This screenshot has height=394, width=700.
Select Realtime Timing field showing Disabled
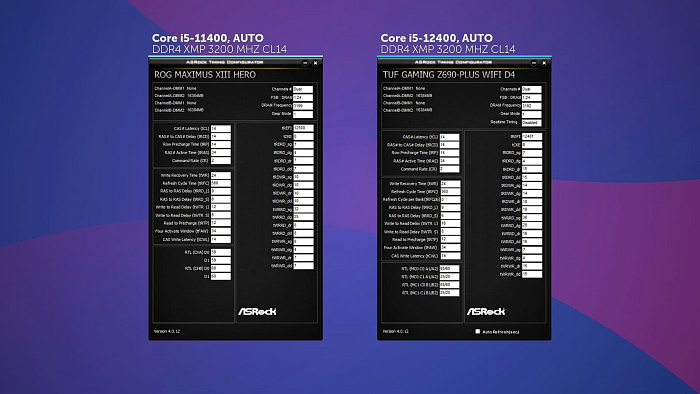[532, 122]
